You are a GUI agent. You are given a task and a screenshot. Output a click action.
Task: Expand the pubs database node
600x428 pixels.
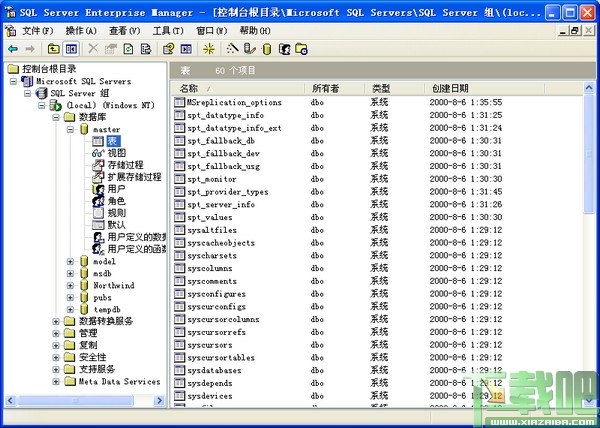point(70,298)
